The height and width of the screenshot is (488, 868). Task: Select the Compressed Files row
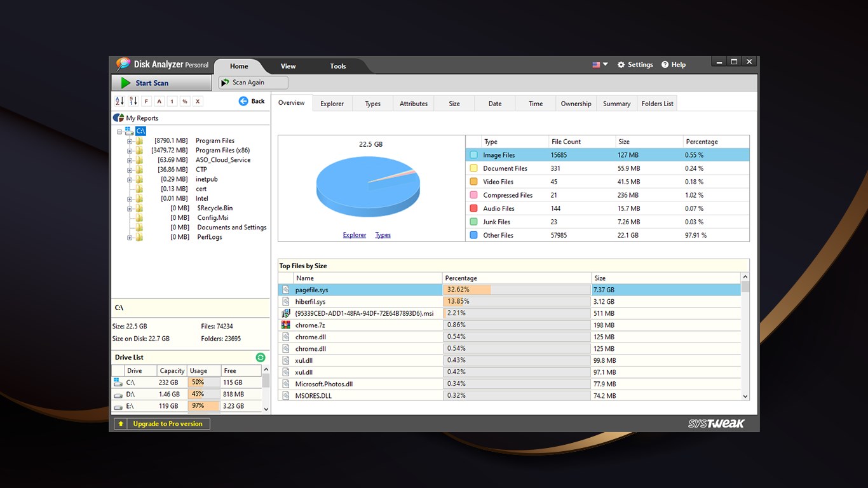tap(607, 195)
